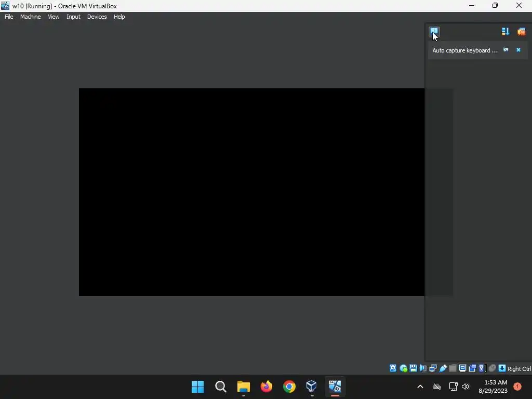Open the File menu

click(x=9, y=17)
